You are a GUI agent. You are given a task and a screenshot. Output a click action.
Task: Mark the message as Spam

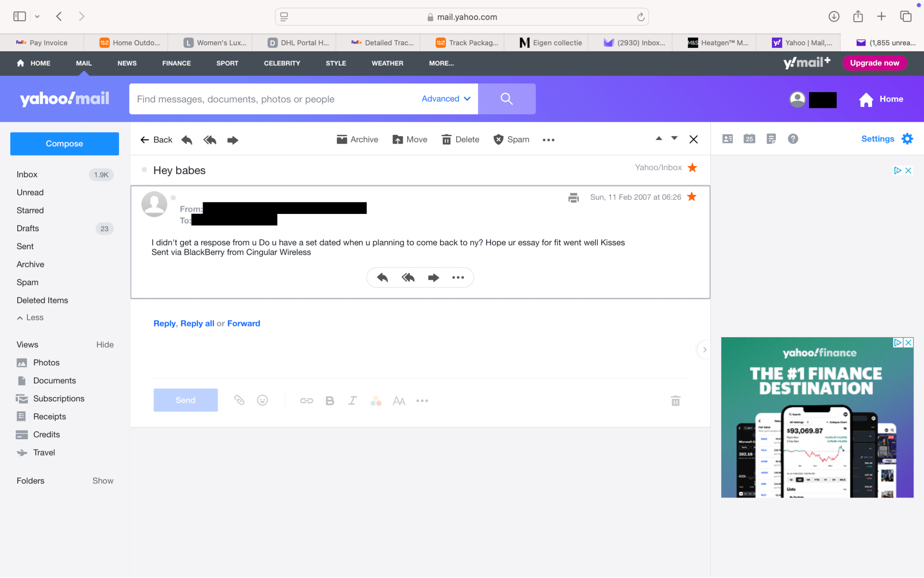click(x=511, y=140)
